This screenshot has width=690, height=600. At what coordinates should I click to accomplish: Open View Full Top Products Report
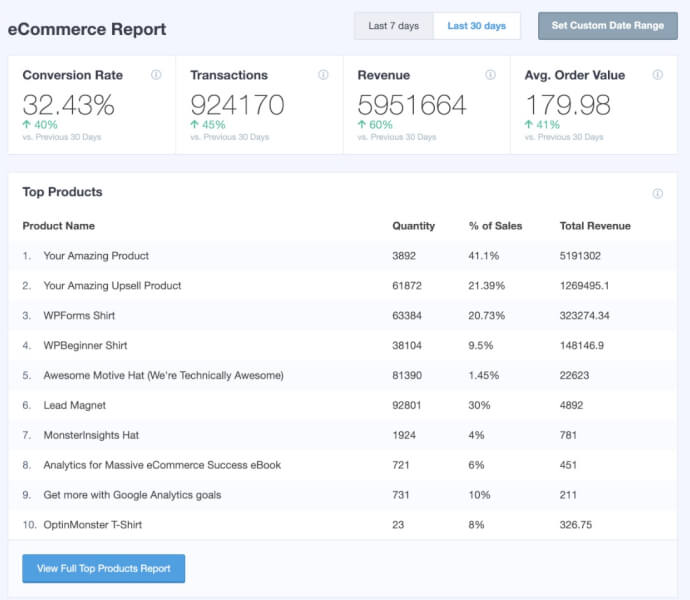[x=104, y=568]
